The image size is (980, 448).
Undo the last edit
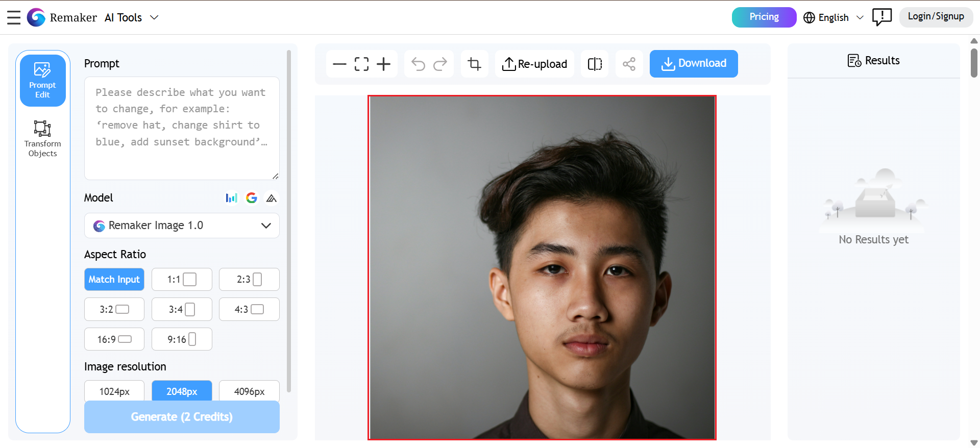(418, 64)
